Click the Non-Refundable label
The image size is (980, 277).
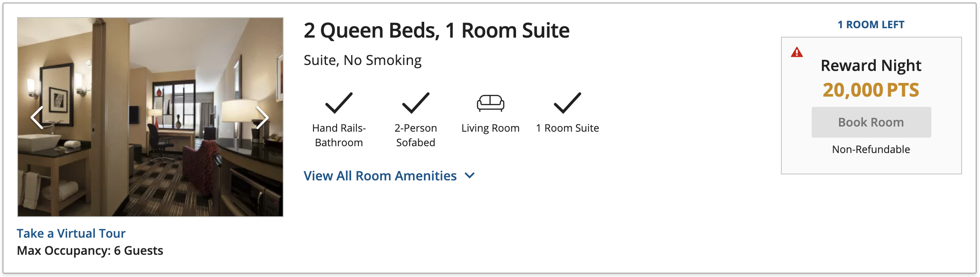point(870,149)
